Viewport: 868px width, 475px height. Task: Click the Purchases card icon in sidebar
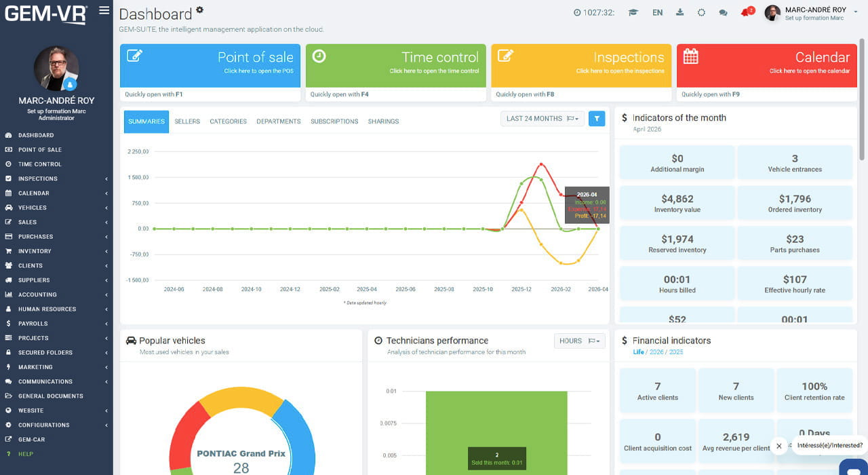(x=8, y=237)
